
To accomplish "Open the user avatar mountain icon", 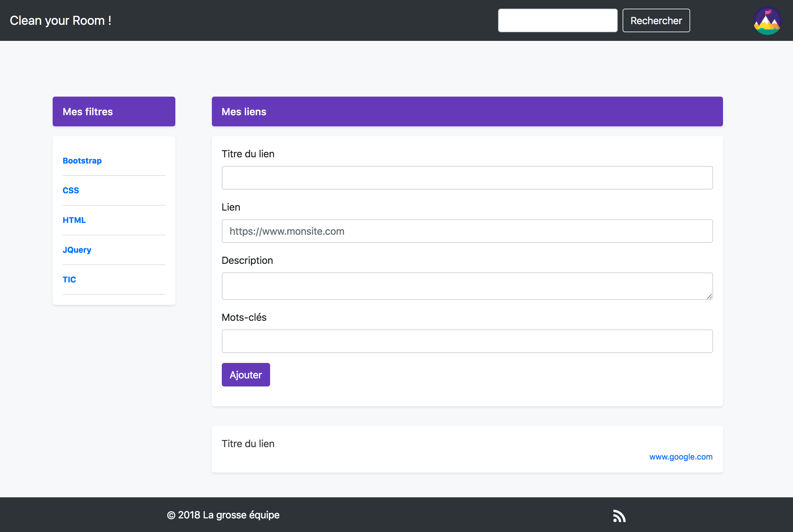I will click(767, 21).
